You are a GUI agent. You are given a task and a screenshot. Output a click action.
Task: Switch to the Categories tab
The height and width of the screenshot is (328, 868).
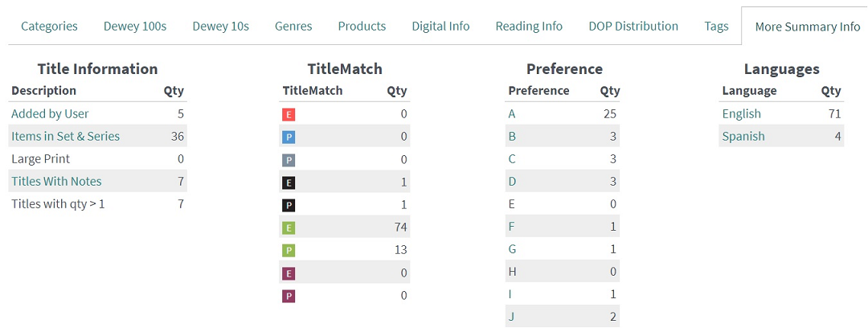(x=49, y=26)
